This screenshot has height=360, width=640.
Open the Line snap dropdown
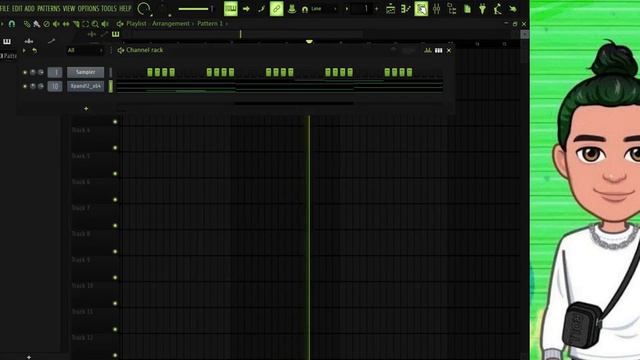coord(324,9)
